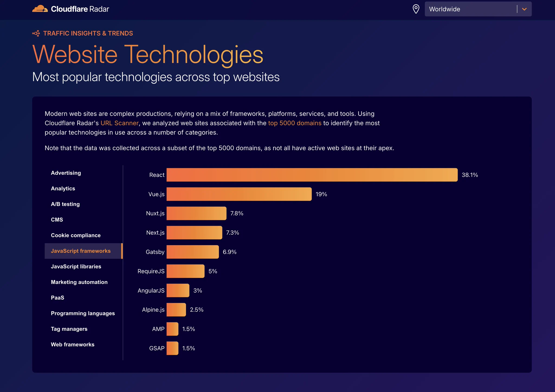This screenshot has height=392, width=555.
Task: Show the Cookie compliance category
Action: pos(83,235)
